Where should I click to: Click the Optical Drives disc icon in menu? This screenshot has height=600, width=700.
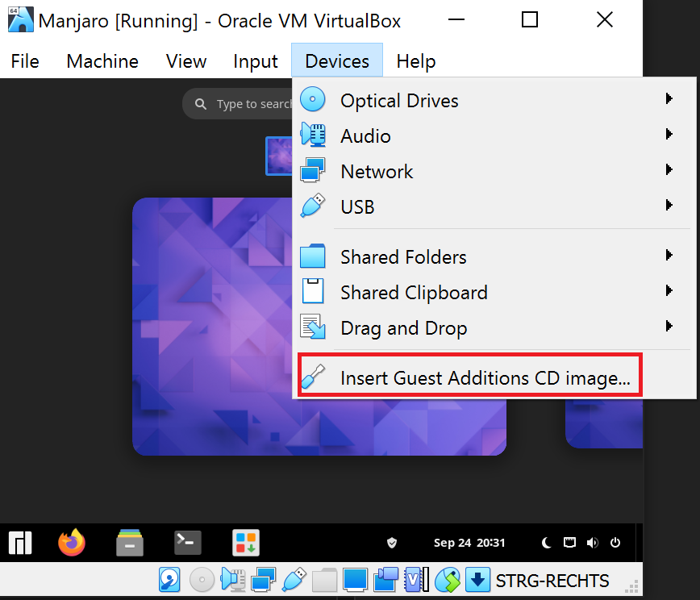pyautogui.click(x=313, y=99)
